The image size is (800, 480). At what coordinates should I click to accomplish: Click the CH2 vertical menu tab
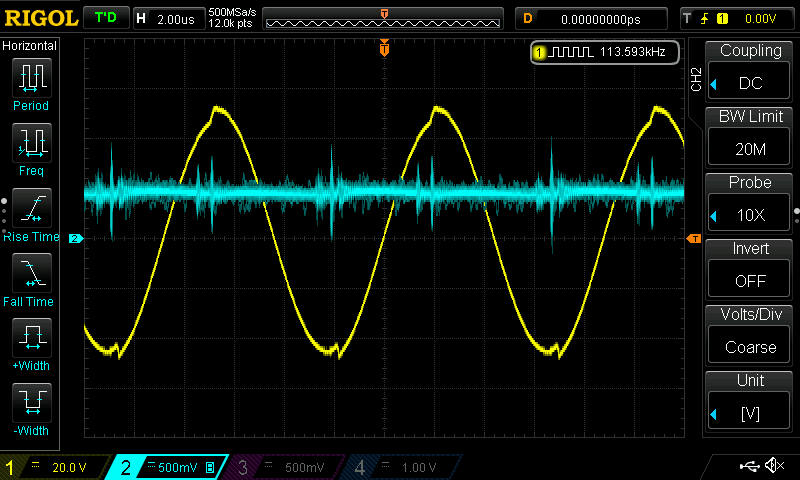696,79
